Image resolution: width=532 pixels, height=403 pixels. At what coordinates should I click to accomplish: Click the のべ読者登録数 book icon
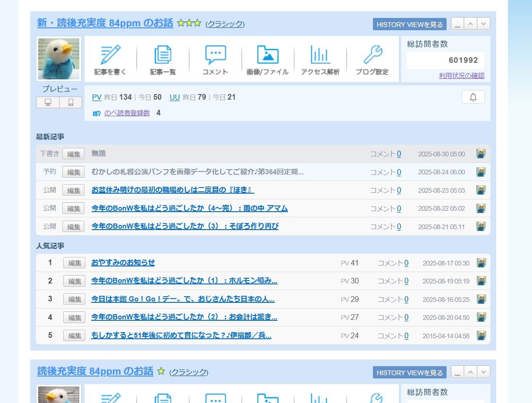(x=97, y=113)
